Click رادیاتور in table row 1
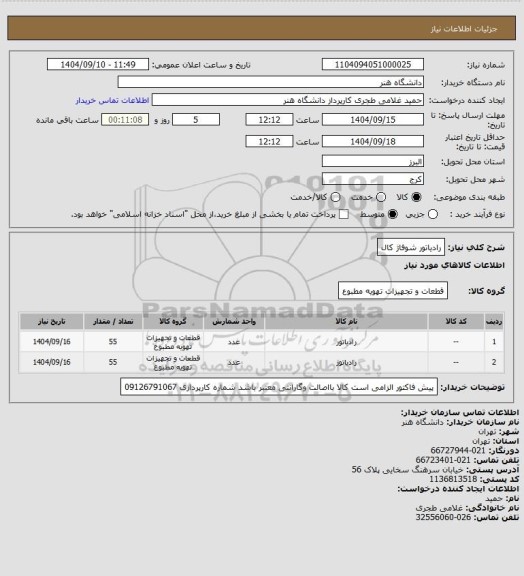Screen dimensions: 524x576 click(x=346, y=342)
